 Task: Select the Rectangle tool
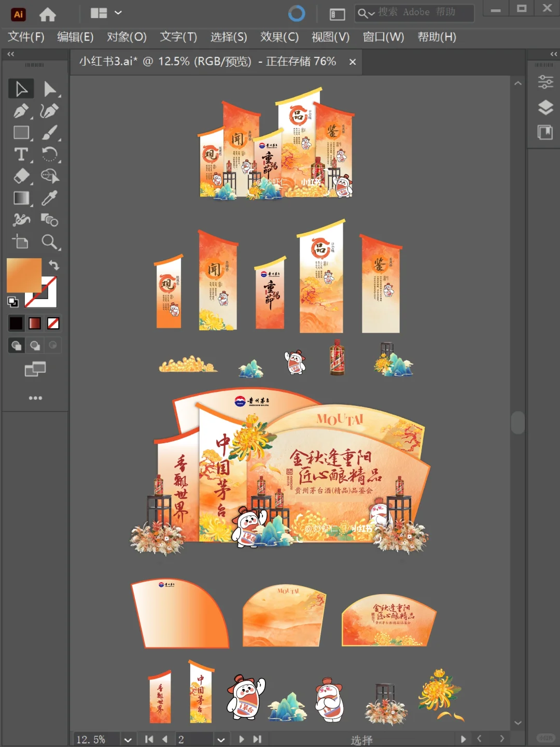pyautogui.click(x=21, y=133)
